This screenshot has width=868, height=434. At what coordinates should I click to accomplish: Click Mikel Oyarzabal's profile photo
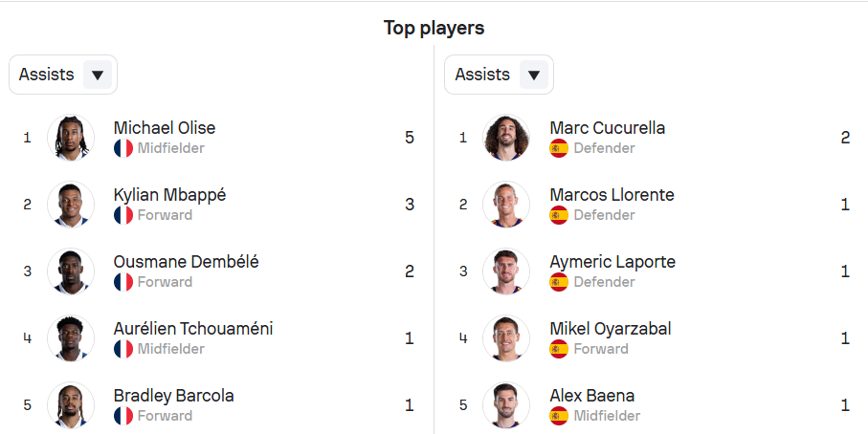(506, 338)
